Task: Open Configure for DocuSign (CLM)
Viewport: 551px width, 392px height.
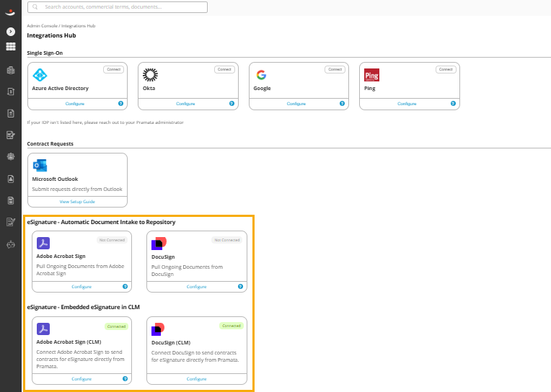Action: coord(196,379)
